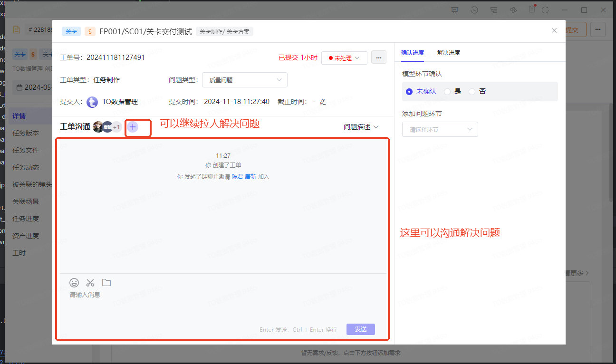Expand the 问题类型 质量问题 dropdown
Image resolution: width=616 pixels, height=364 pixels.
click(244, 80)
